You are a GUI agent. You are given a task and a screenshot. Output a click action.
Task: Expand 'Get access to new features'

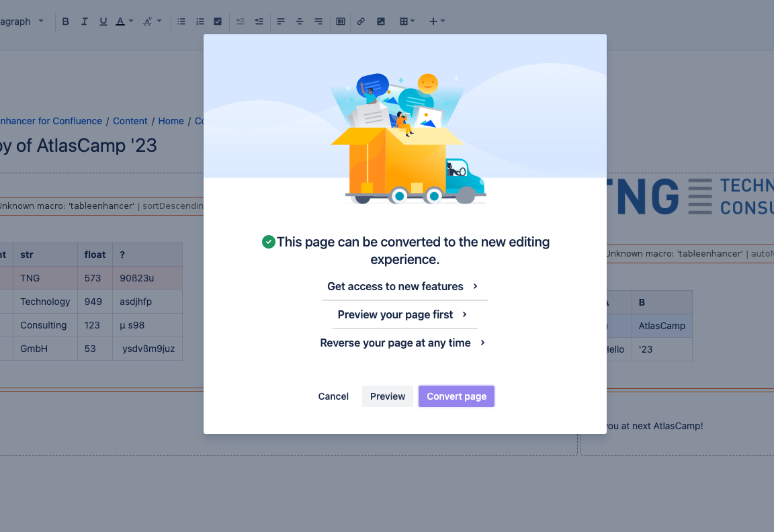[403, 287]
